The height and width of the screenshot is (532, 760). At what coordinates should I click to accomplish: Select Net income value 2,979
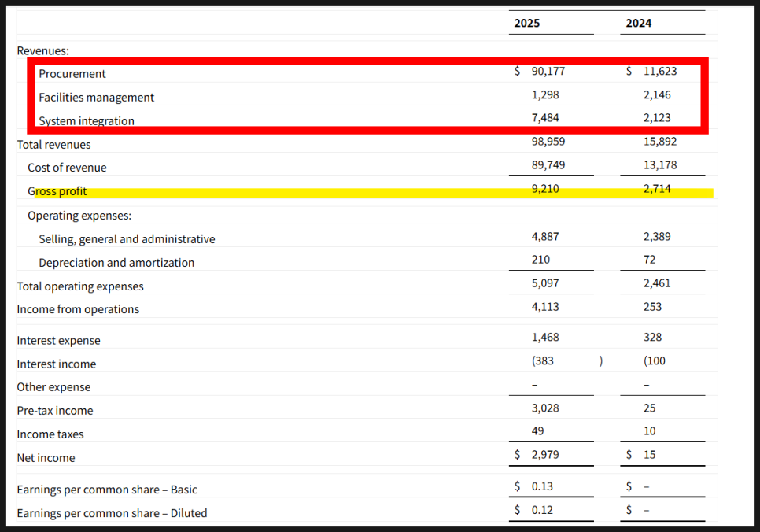pyautogui.click(x=545, y=455)
